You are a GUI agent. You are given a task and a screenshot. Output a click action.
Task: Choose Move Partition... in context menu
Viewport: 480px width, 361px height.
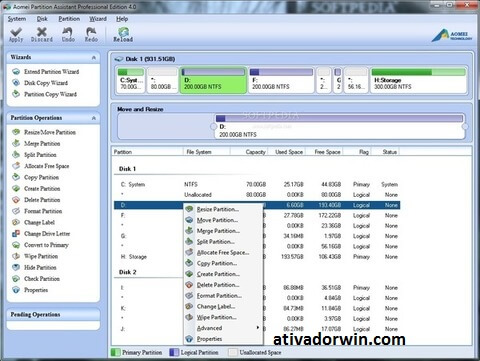223,220
